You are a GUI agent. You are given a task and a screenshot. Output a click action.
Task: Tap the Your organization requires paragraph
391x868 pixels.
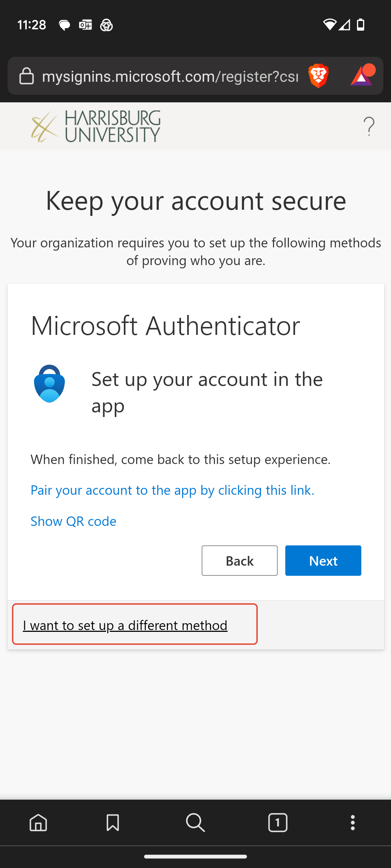(196, 251)
